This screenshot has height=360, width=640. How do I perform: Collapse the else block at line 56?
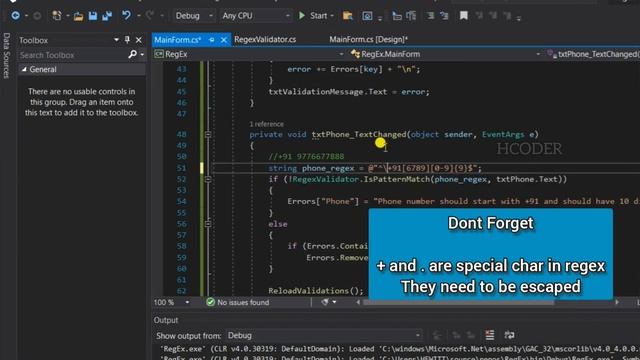tap(208, 224)
